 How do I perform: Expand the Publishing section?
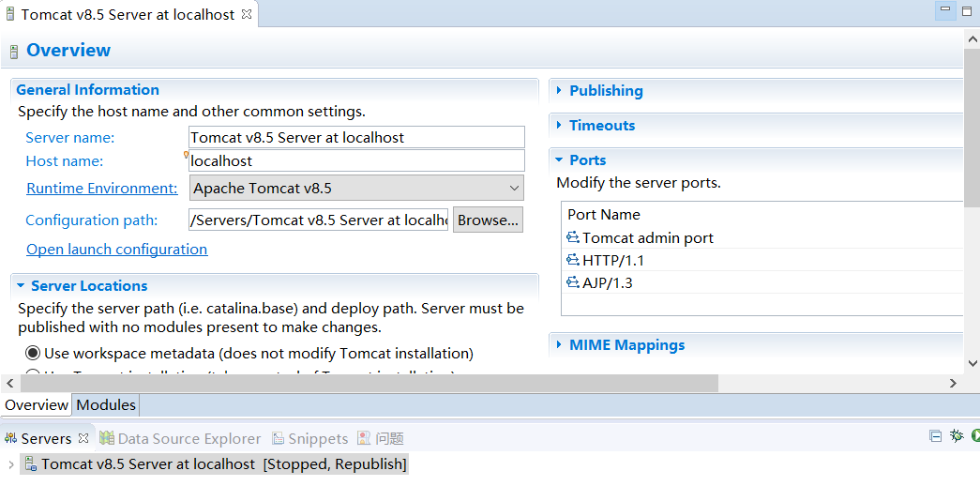pyautogui.click(x=560, y=91)
